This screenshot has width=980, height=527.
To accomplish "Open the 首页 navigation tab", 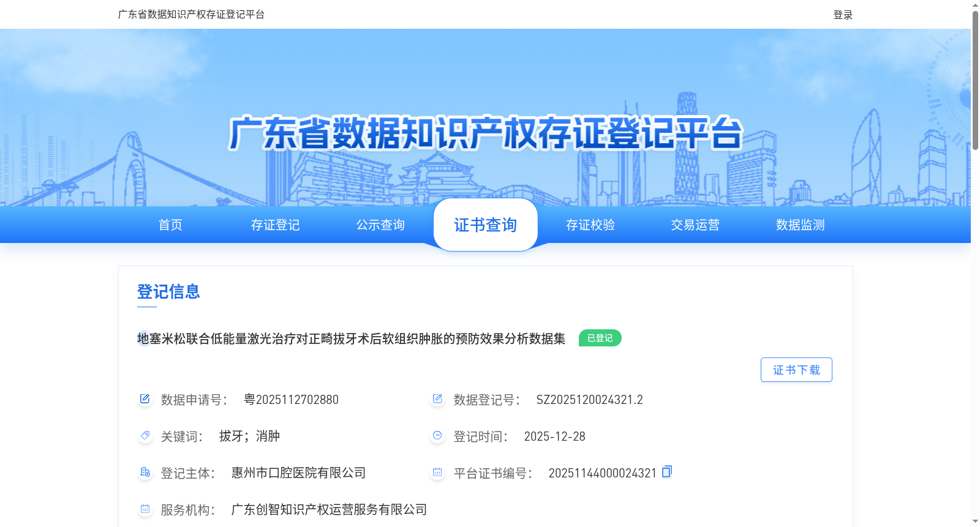I will 170,225.
